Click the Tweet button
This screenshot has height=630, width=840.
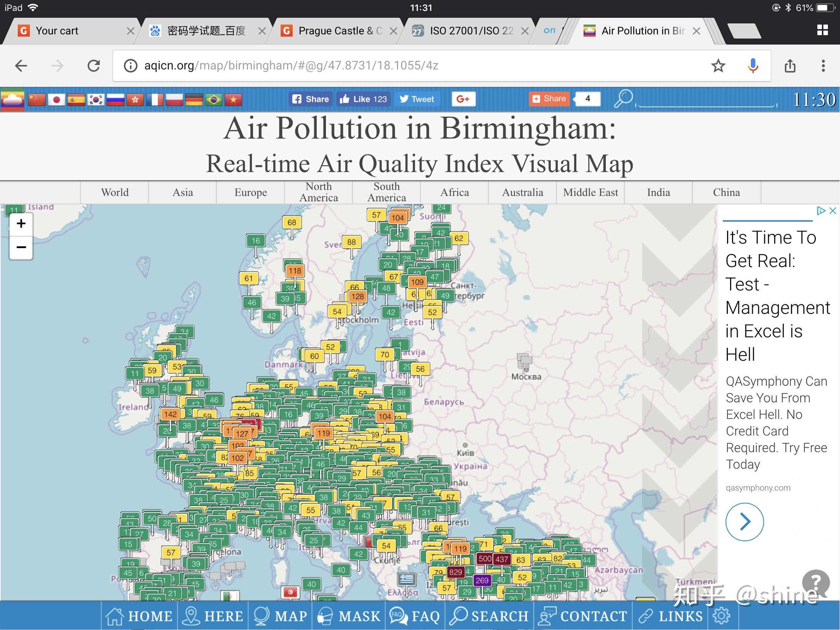tap(417, 99)
